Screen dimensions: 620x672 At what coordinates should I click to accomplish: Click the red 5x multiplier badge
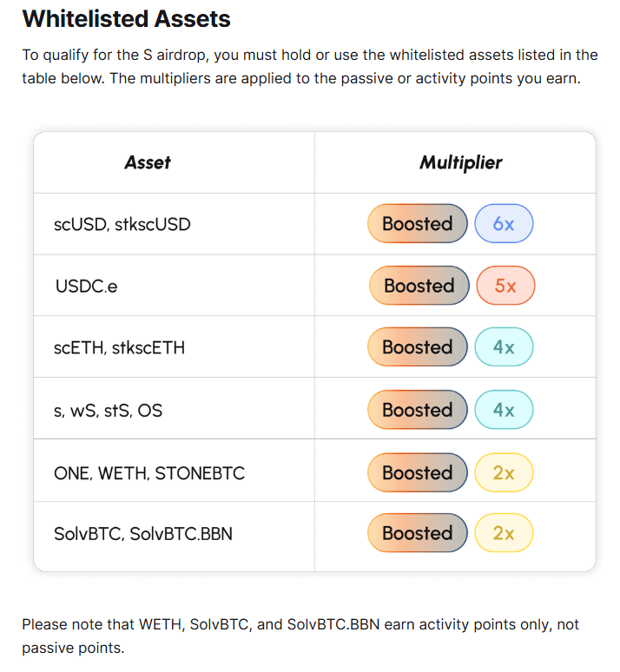click(505, 286)
